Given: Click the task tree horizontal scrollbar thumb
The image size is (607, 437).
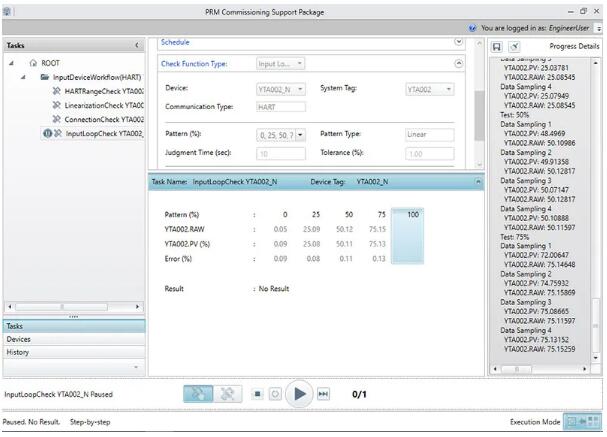Looking at the screenshot, I should pos(62,307).
